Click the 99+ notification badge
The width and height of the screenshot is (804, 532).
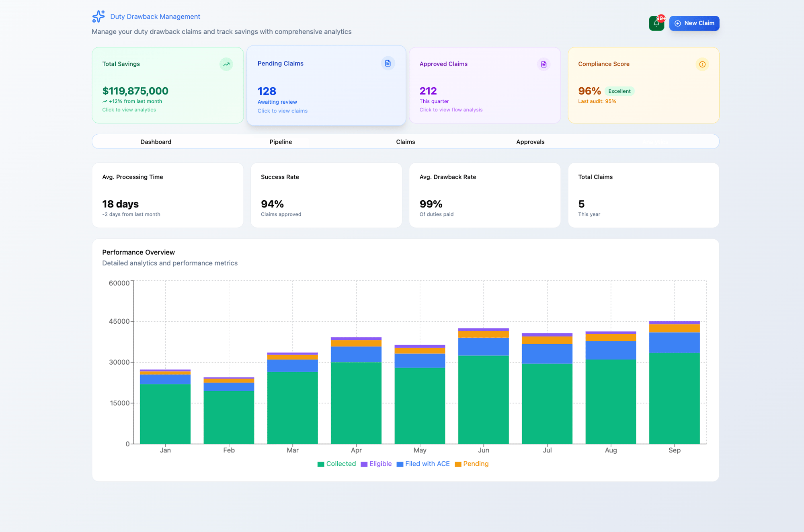coord(661,18)
